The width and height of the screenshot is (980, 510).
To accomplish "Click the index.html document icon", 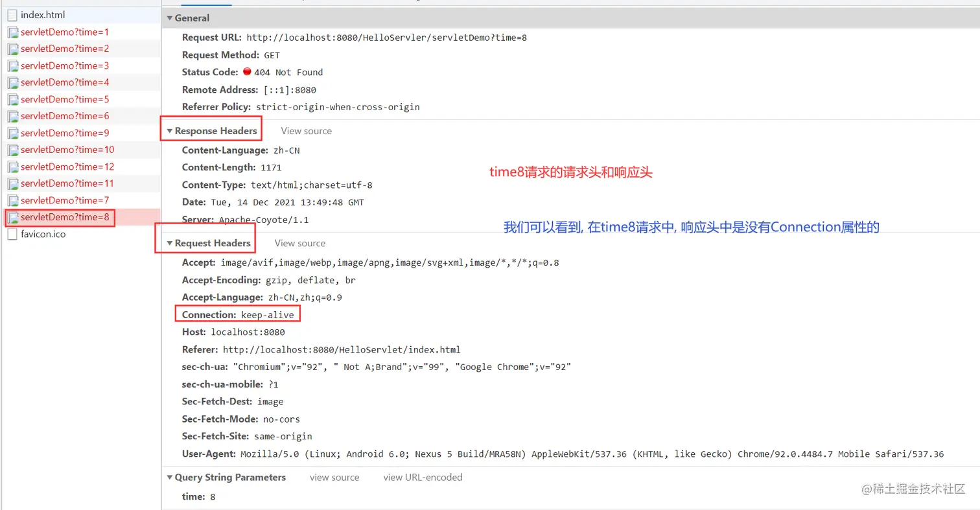I will click(x=12, y=15).
